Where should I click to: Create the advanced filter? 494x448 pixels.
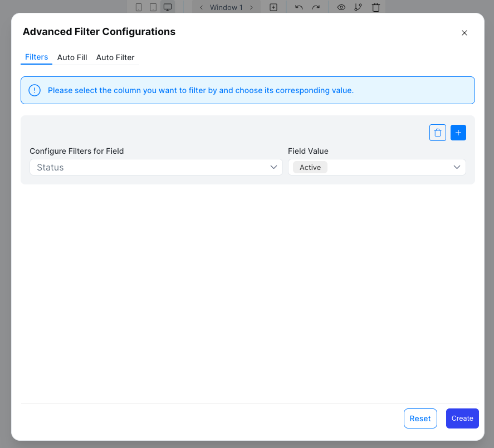click(462, 418)
